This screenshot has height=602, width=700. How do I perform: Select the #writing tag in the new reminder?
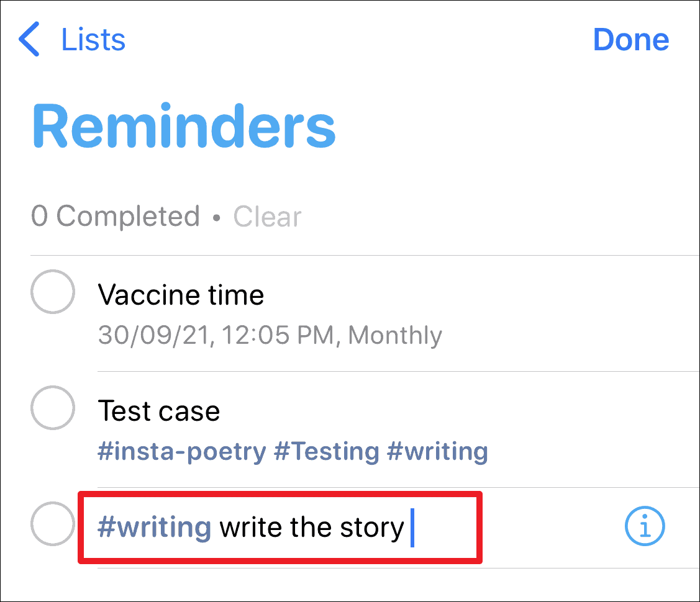(154, 527)
